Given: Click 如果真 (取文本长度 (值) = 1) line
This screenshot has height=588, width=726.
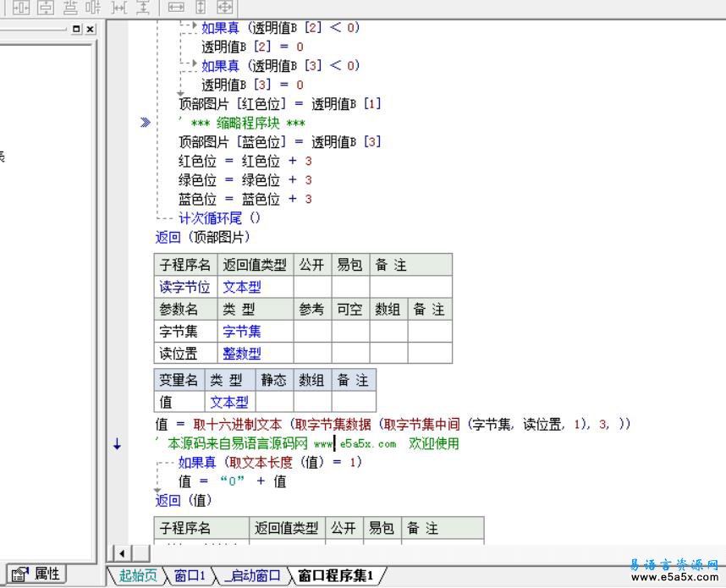Looking at the screenshot, I should click(270, 462).
